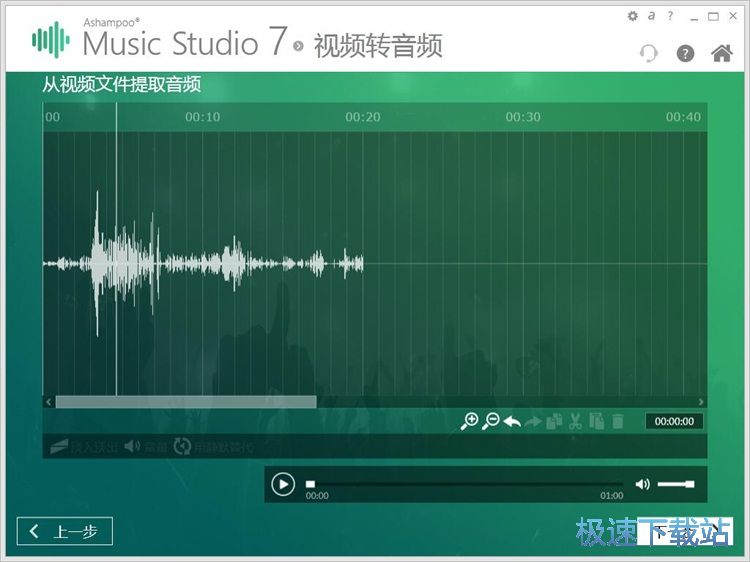
Task: Click the replace-with-silence icon
Action: [182, 447]
